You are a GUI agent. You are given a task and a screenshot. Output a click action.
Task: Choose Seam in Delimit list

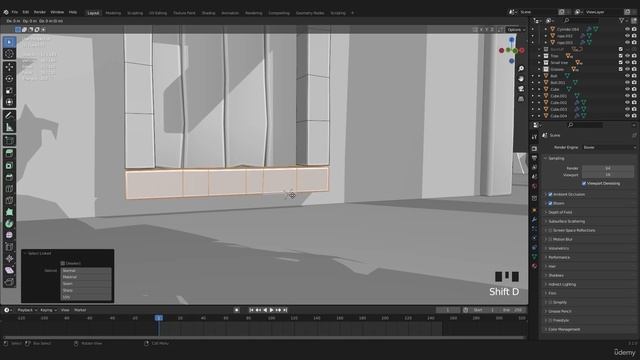pyautogui.click(x=86, y=284)
